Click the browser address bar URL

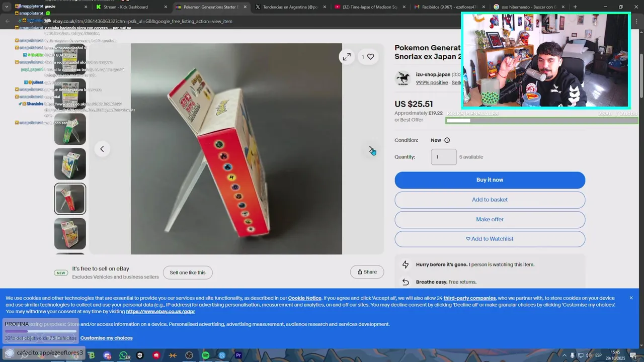[142, 21]
